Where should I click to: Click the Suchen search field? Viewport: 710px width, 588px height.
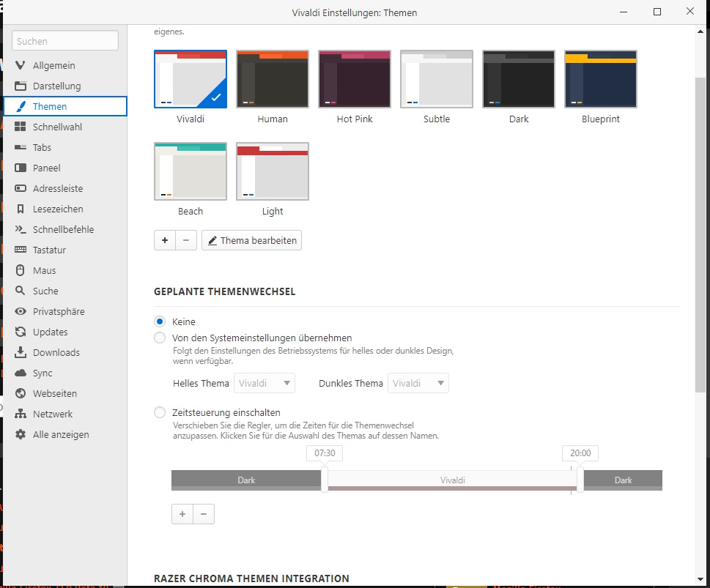65,41
